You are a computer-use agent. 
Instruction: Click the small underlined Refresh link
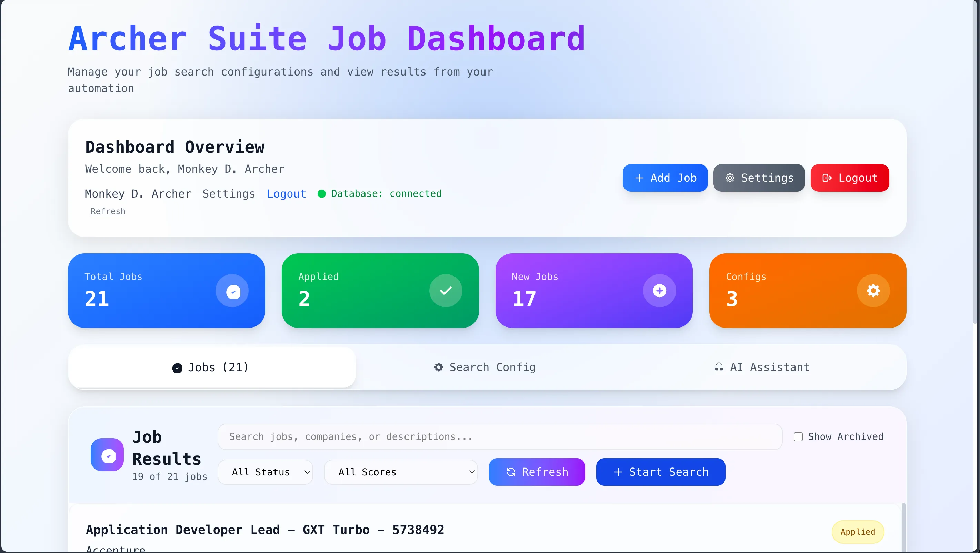point(108,211)
